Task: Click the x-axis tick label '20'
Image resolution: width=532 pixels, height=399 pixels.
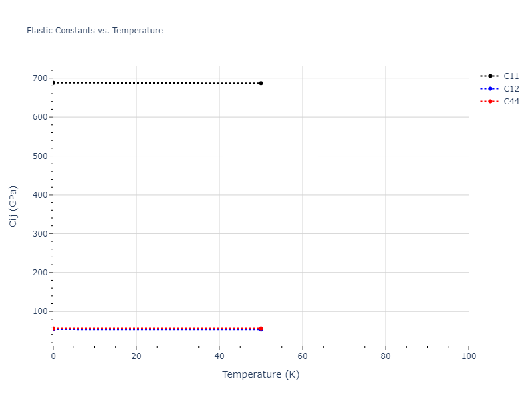Action: pyautogui.click(x=136, y=356)
